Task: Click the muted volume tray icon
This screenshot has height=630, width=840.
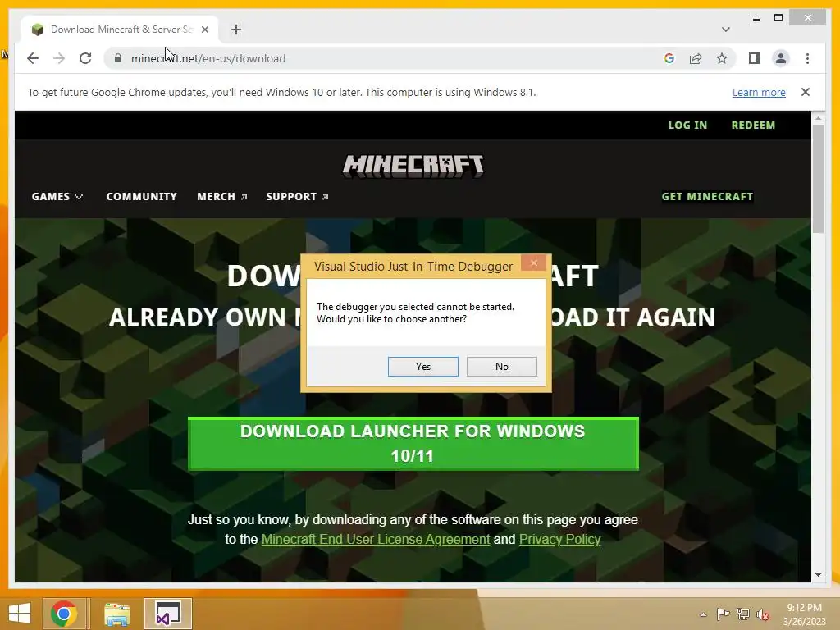Action: (x=763, y=614)
